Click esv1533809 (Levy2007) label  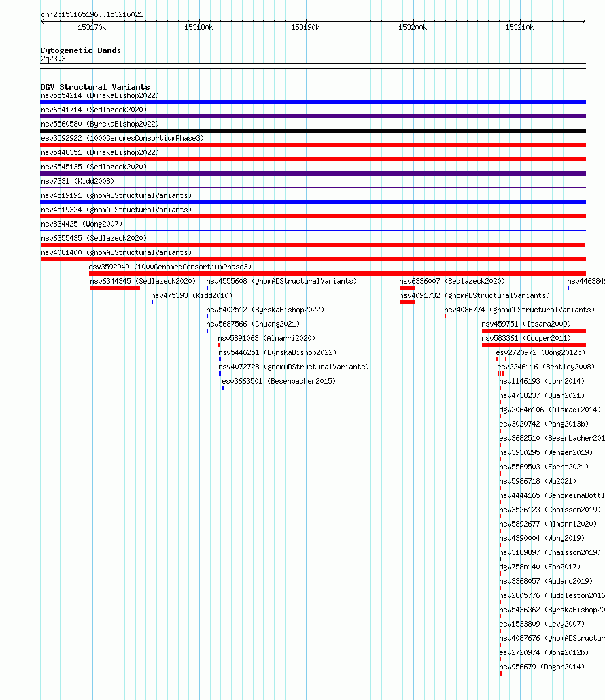point(542,624)
